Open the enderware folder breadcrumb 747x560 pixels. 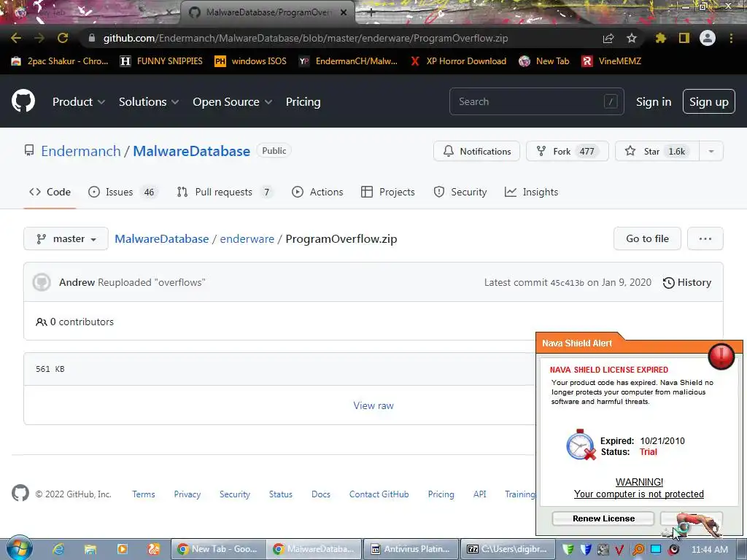point(247,238)
